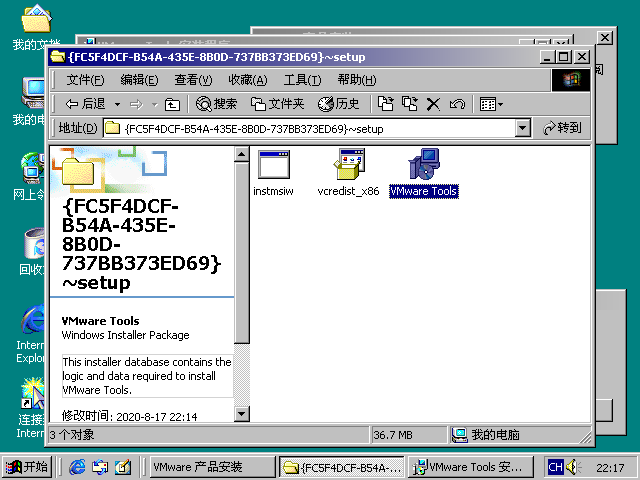This screenshot has height=480, width=640.
Task: Select the instmsiw file icon
Action: point(274,164)
